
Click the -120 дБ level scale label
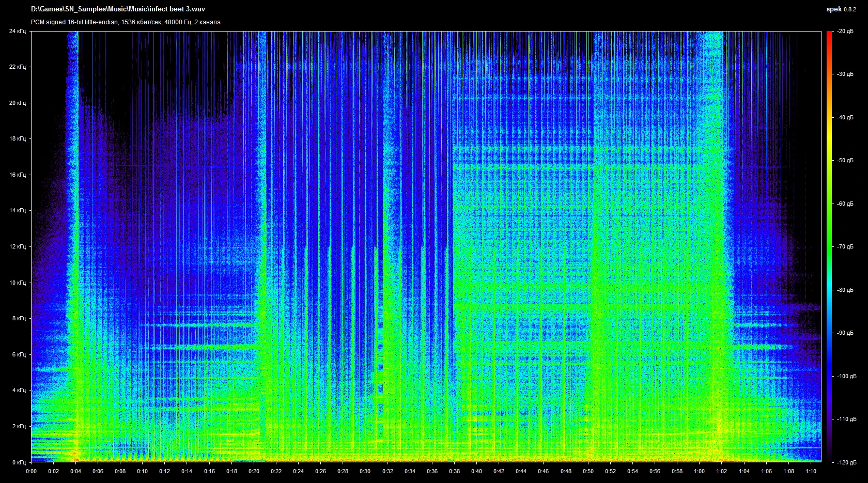[x=845, y=462]
